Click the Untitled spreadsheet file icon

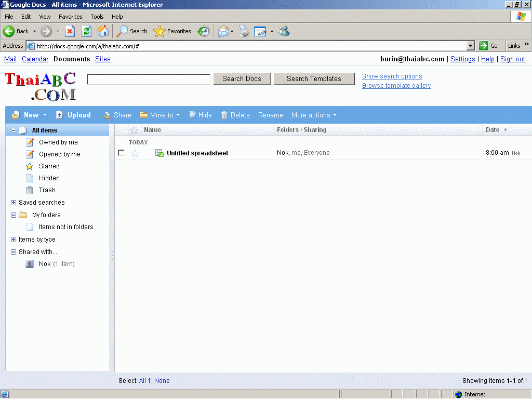coord(159,153)
